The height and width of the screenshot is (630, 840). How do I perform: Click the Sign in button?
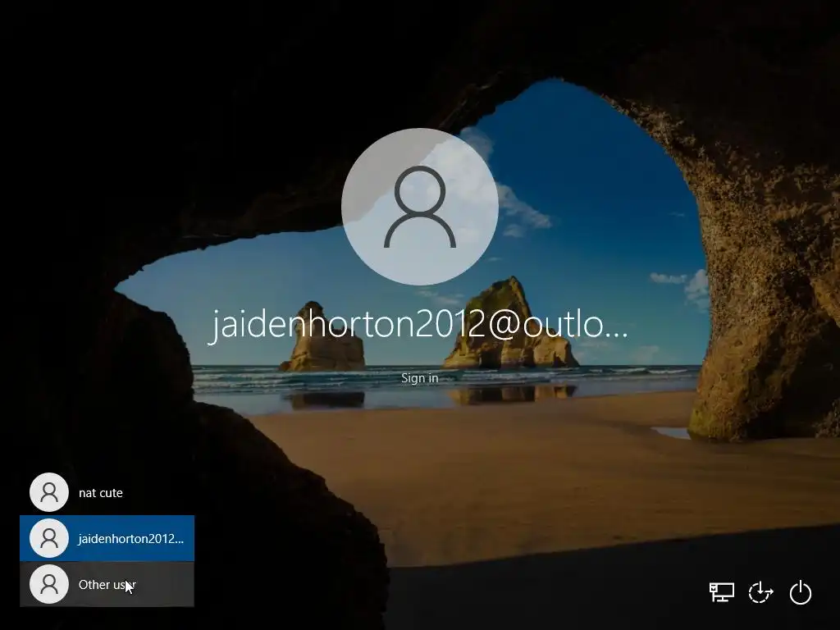[419, 378]
